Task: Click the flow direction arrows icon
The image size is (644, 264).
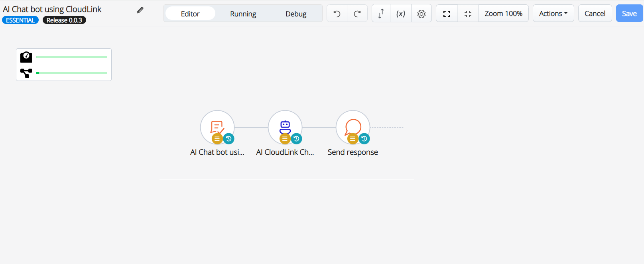Action: tap(381, 14)
